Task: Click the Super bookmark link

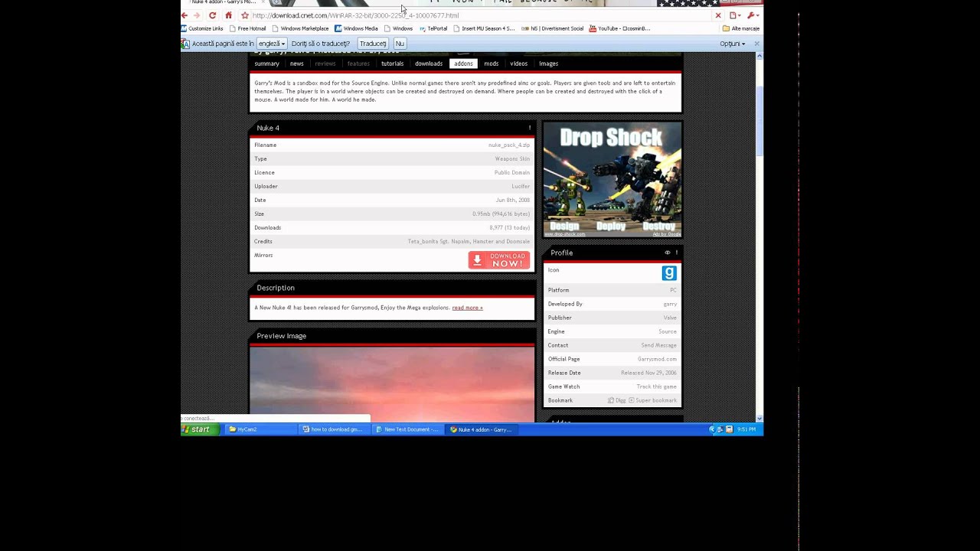Action: coord(653,400)
